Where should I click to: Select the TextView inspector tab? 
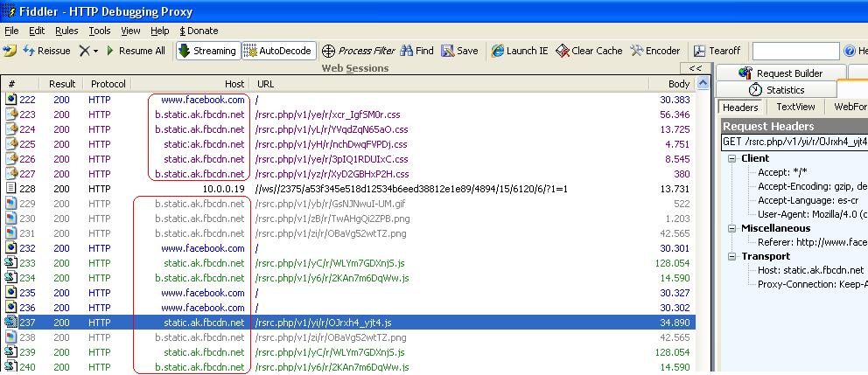click(x=794, y=107)
